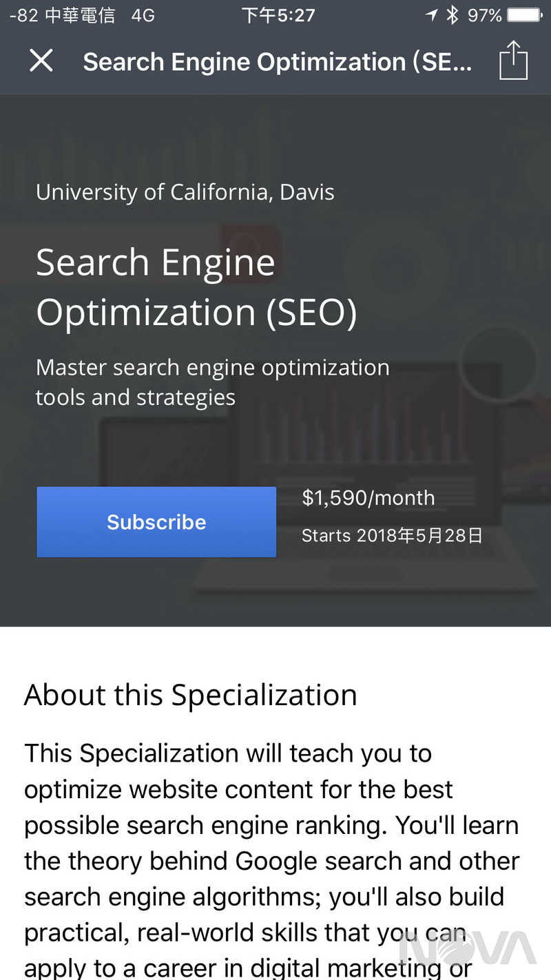Tap the About this Specialization heading
The width and height of the screenshot is (551, 980).
click(191, 695)
